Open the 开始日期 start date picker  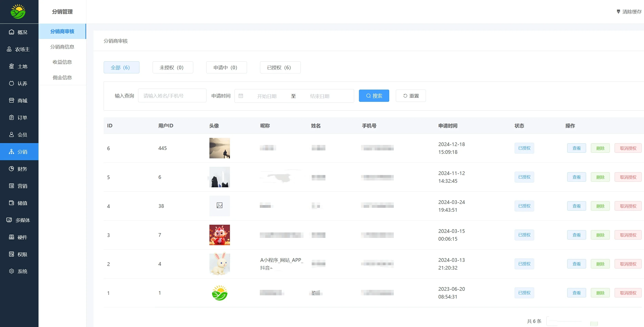click(x=266, y=96)
